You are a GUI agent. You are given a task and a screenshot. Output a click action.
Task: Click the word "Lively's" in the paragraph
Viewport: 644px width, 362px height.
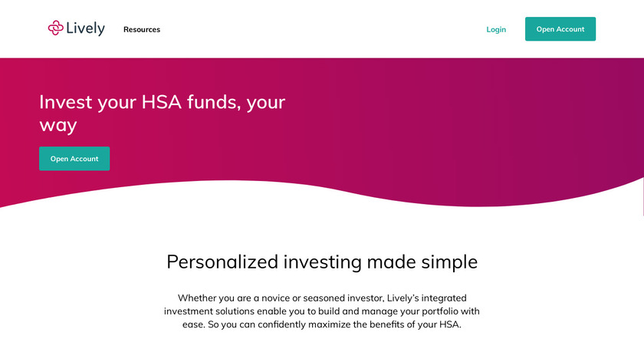click(x=386, y=298)
